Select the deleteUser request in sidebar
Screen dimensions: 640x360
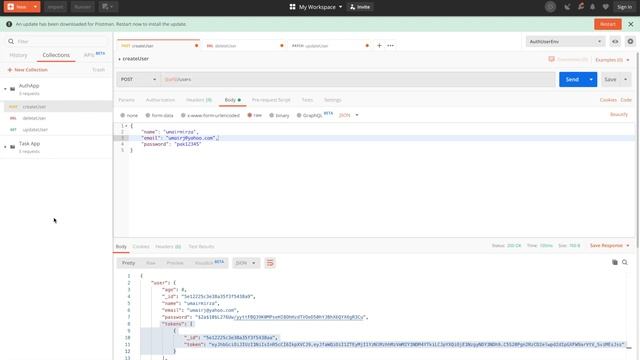pos(57,118)
